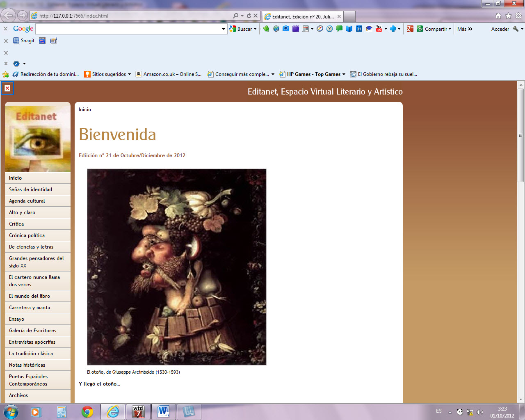This screenshot has height=420, width=525.
Task: Click the Editanet eye logo image
Action: click(38, 139)
